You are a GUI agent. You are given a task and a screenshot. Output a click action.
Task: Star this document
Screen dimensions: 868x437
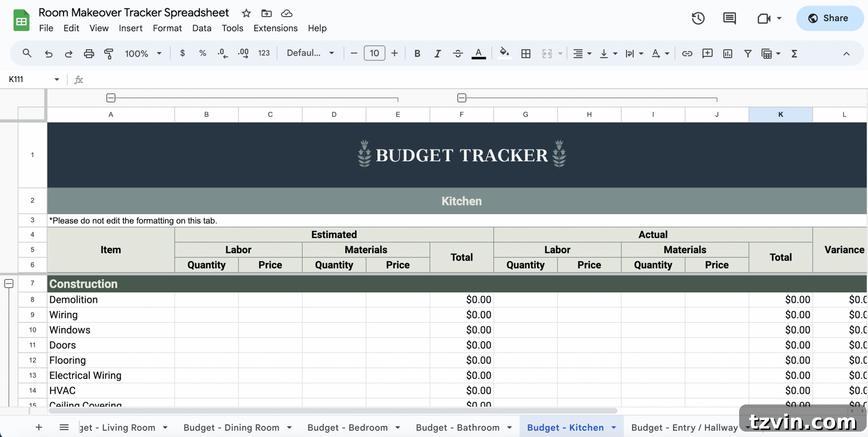[246, 13]
